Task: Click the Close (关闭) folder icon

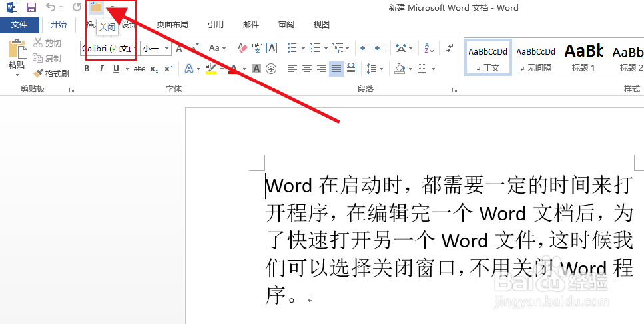Action: point(96,7)
